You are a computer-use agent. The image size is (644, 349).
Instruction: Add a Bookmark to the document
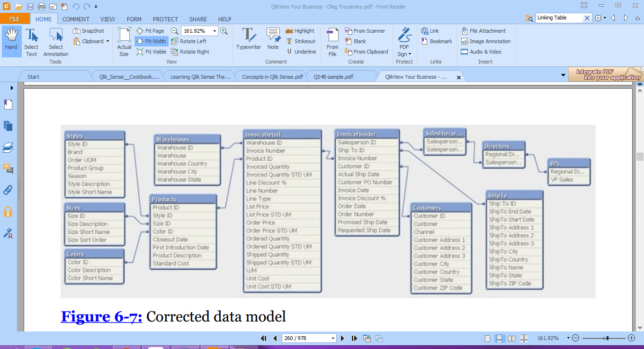[x=437, y=41]
